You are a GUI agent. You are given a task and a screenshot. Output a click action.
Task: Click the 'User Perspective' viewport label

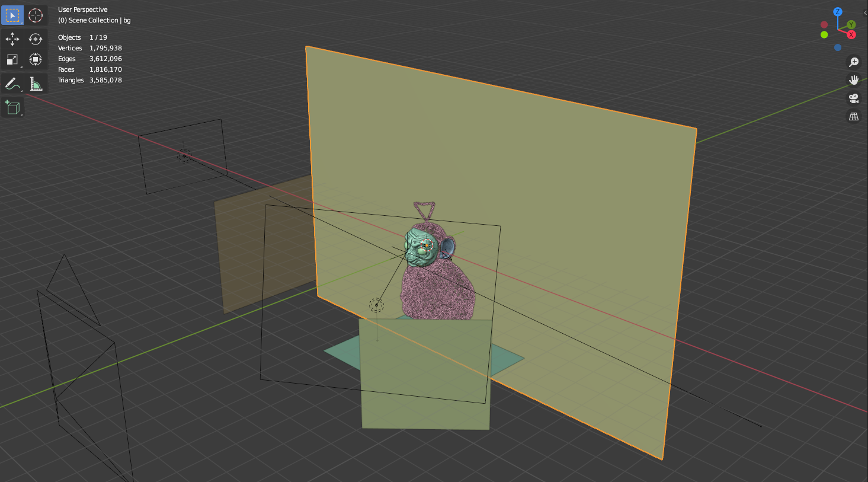tap(83, 9)
